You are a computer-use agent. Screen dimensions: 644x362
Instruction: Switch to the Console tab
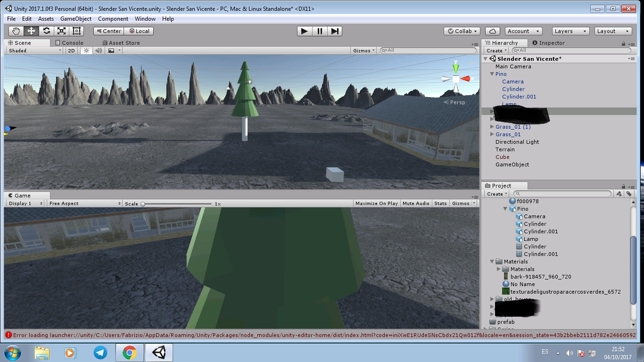(x=69, y=43)
